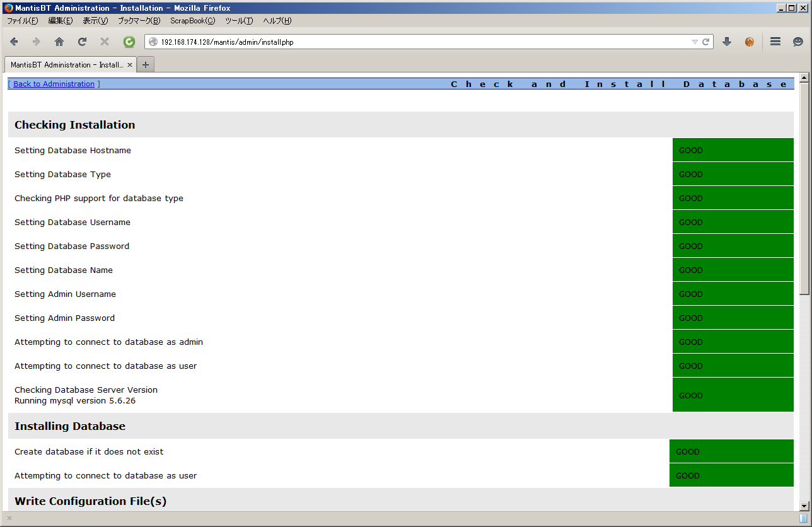Screen dimensions: 812x527
Task: Click 'Checking Database Server Version' text
Action: [x=86, y=390]
